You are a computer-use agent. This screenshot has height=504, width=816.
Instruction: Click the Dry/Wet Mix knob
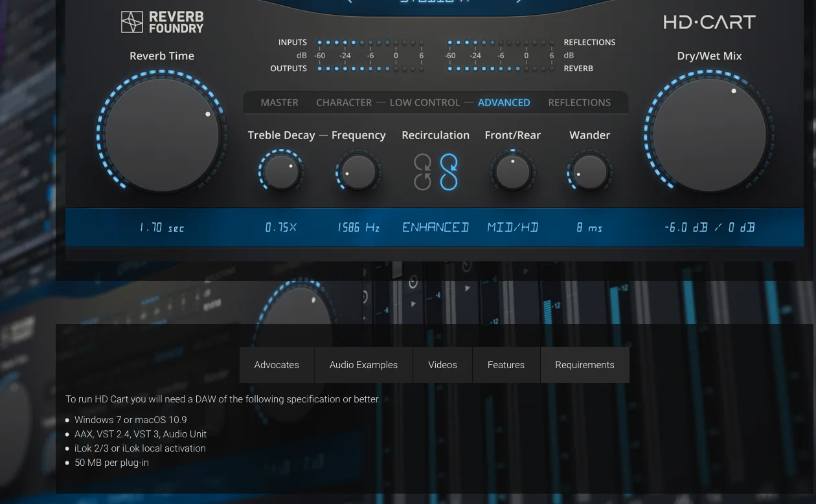point(709,135)
